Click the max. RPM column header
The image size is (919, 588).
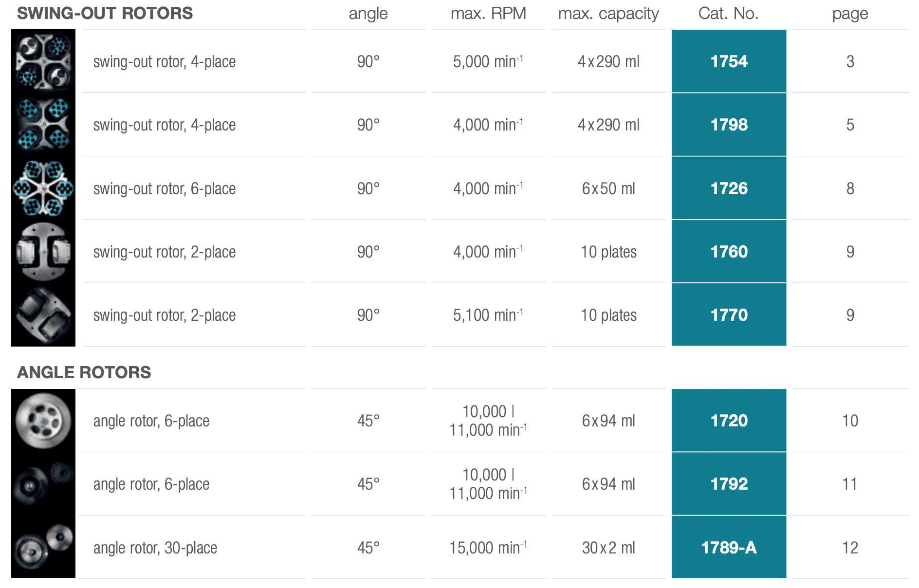(x=488, y=13)
